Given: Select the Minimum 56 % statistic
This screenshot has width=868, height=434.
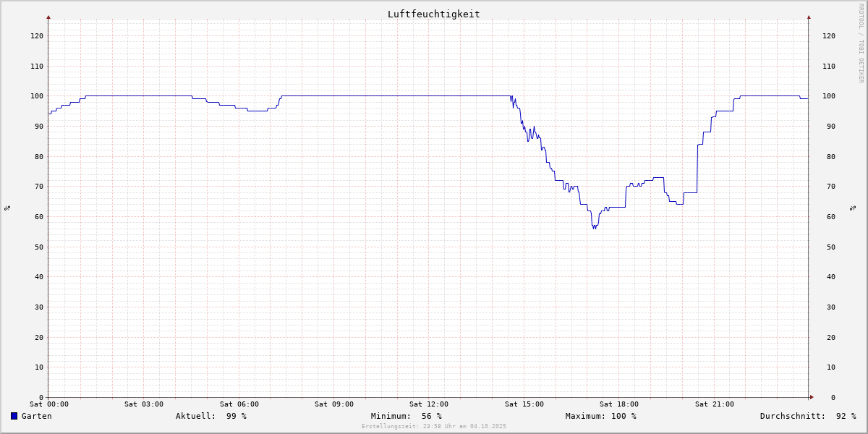Looking at the screenshot, I should pyautogui.click(x=406, y=416).
